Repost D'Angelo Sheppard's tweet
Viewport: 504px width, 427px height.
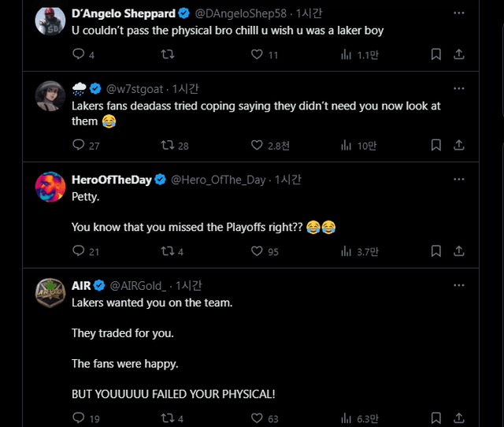[167, 54]
